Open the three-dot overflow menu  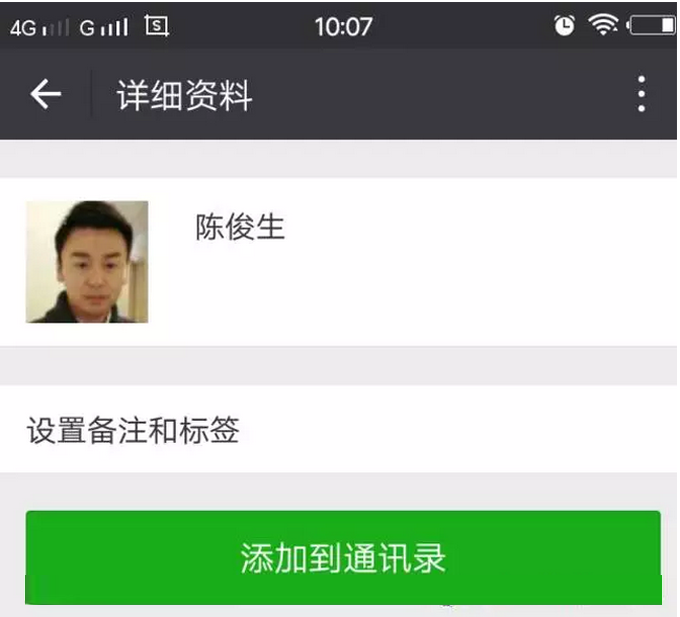[x=641, y=94]
